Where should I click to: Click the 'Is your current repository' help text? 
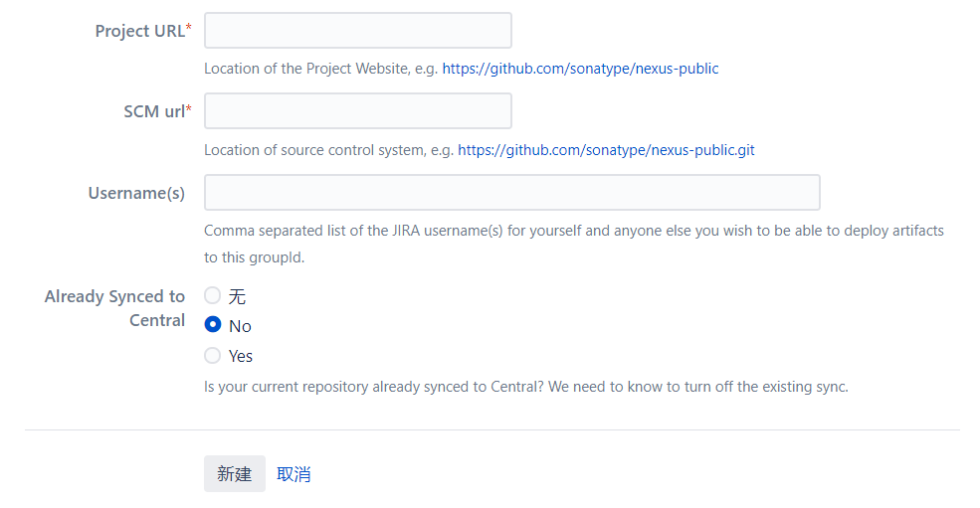point(525,387)
